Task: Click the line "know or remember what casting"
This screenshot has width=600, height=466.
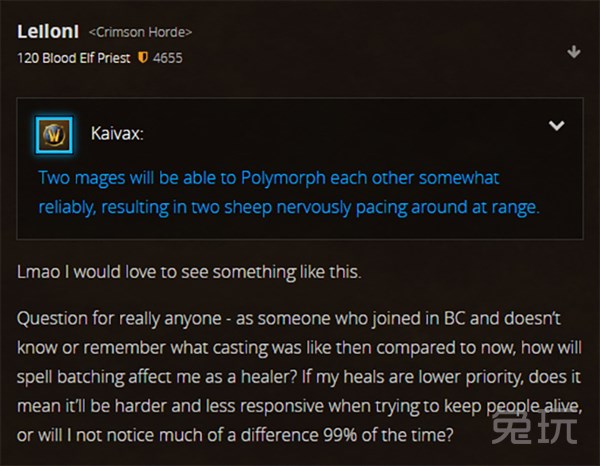Action: (x=299, y=348)
